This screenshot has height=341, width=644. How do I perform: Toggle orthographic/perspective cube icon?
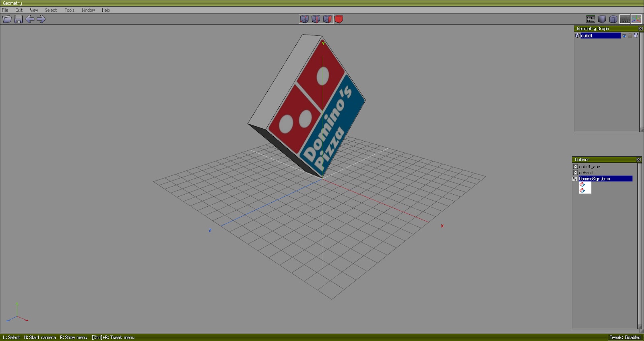click(x=613, y=19)
